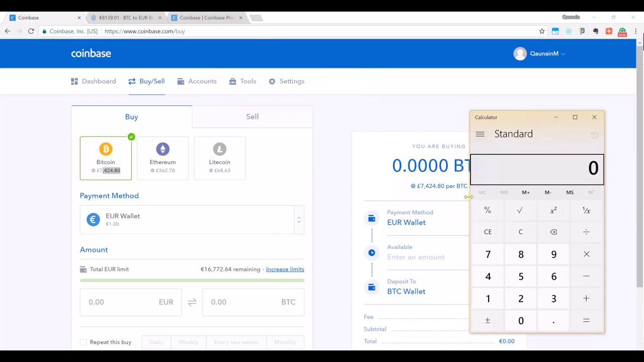Click the Calculator x squared key
This screenshot has width=644, height=362.
coord(553,210)
